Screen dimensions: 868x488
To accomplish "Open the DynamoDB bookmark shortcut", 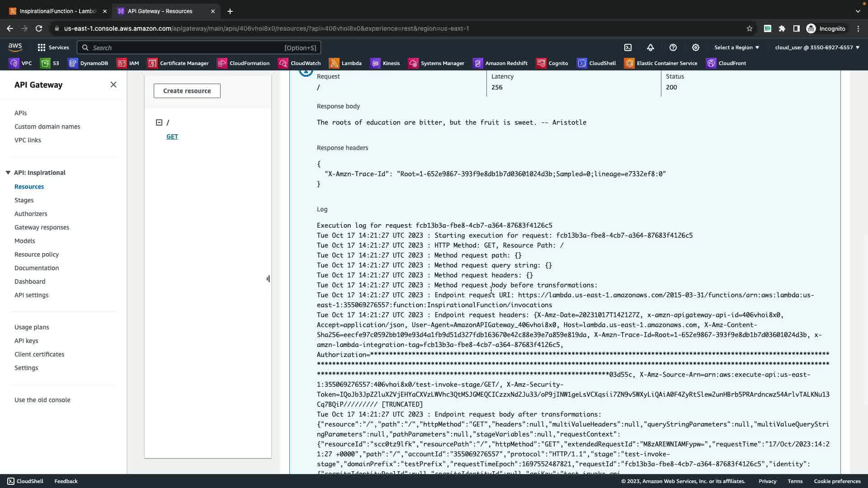I will pyautogui.click(x=88, y=63).
